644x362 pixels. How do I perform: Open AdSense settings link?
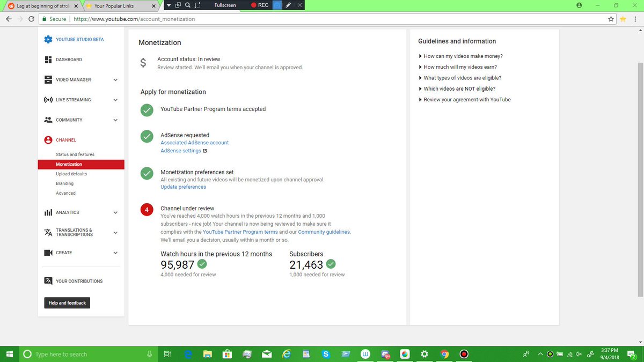click(181, 151)
